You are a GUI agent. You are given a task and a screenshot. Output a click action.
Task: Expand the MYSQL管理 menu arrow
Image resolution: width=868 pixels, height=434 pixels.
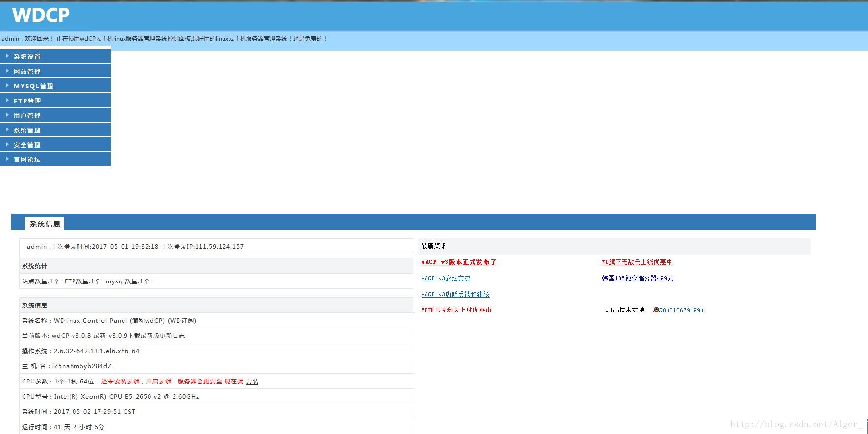click(x=7, y=86)
